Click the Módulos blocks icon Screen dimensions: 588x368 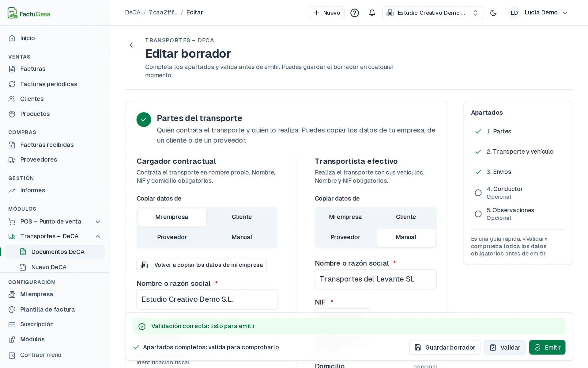tap(12, 339)
